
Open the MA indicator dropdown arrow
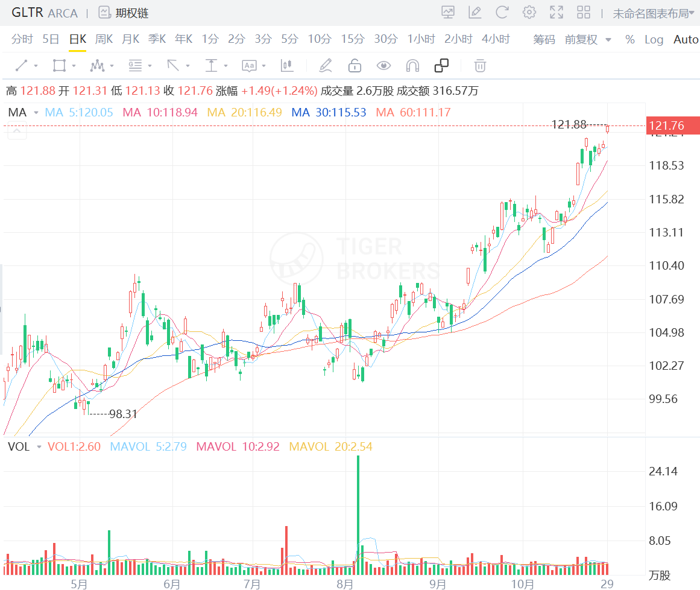(x=36, y=112)
